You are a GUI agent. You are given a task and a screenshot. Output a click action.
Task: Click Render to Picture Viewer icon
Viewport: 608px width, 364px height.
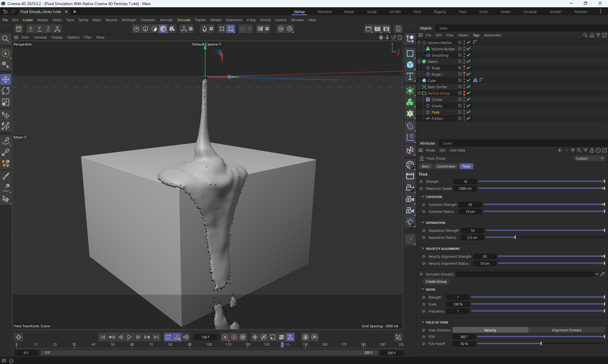tap(377, 29)
